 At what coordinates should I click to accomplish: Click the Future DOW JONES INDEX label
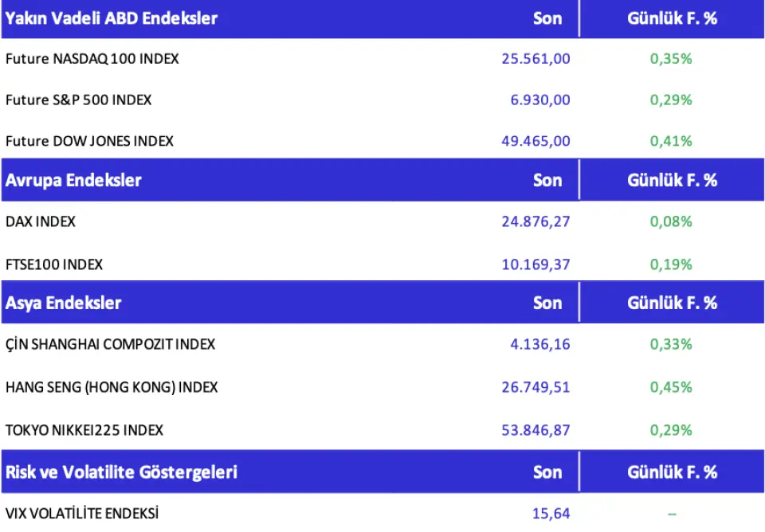[89, 141]
